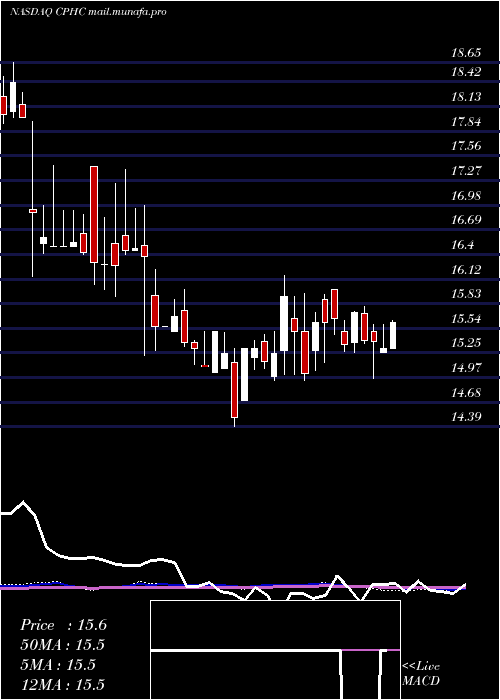Click the 50MA : 15.5 readout
Screen dimensions: 500x700
(x=62, y=645)
